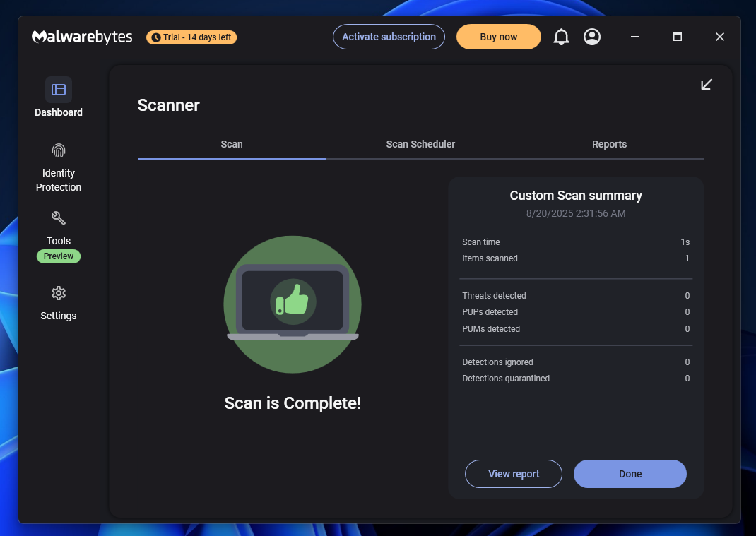Click the View report button
This screenshot has height=536, width=756.
514,474
